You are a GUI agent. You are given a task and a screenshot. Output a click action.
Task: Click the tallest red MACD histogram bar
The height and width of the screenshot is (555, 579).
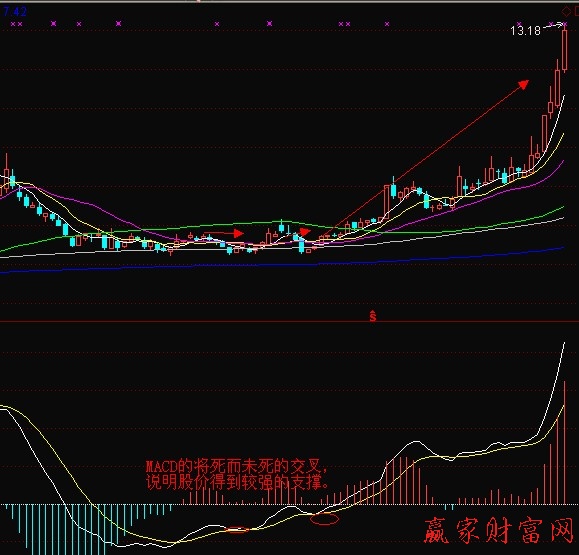pyautogui.click(x=564, y=442)
